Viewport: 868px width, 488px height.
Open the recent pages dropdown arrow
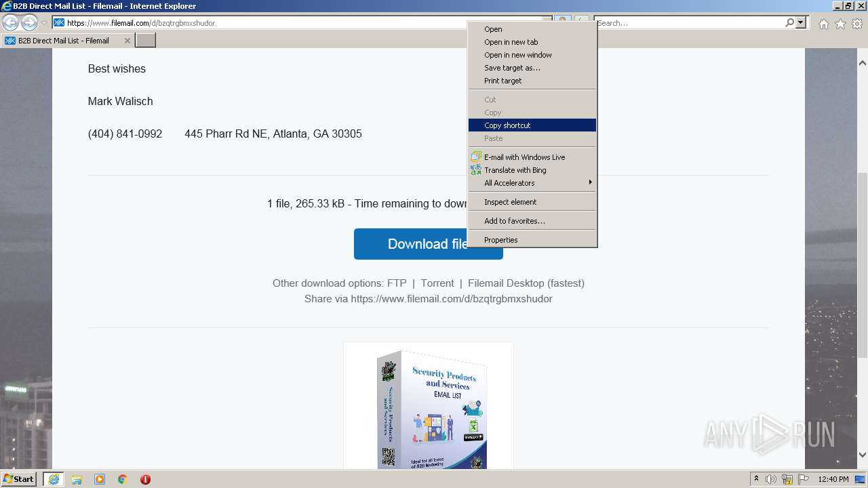coord(44,23)
